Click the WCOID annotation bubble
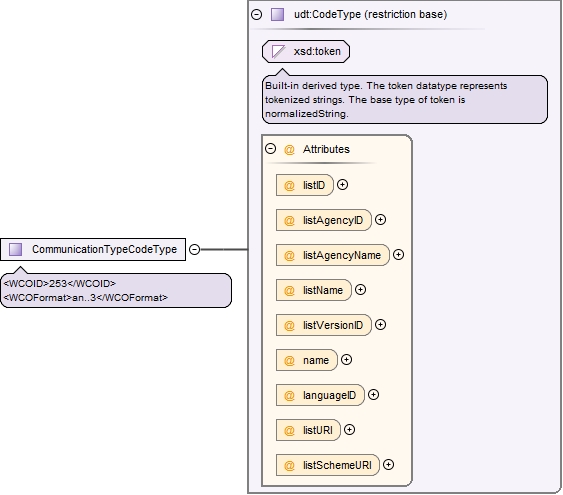 (x=116, y=291)
